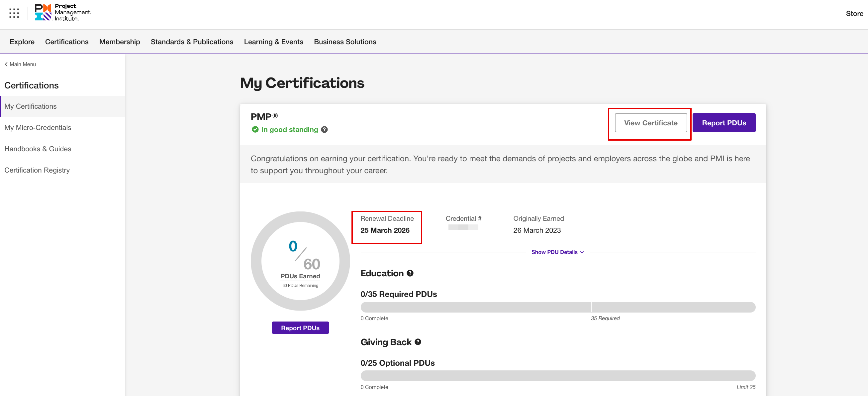Viewport: 868px width, 396px height.
Task: Click the Limit 25 label
Action: pyautogui.click(x=746, y=387)
